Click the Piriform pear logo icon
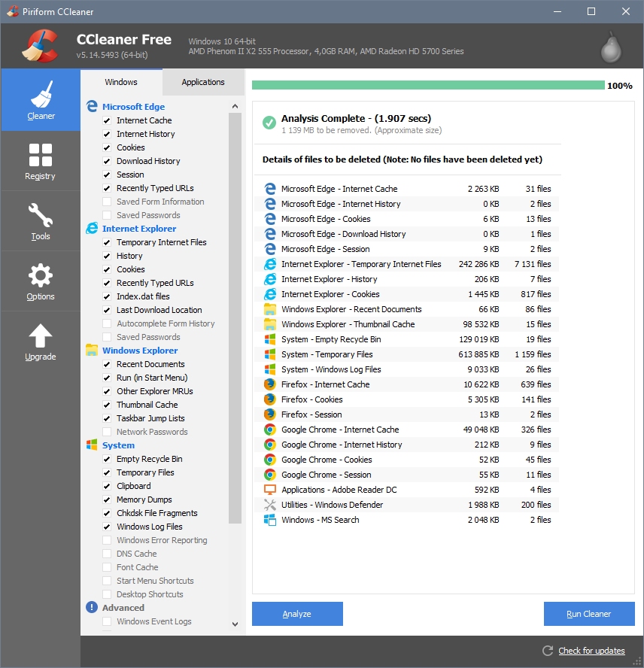This screenshot has width=644, height=668. pos(611,47)
